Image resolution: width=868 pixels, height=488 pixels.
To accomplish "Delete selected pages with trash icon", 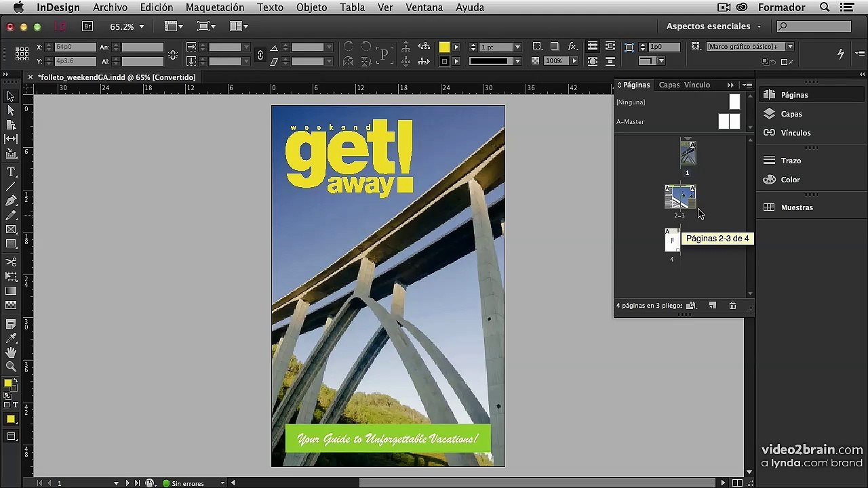I will [x=732, y=306].
